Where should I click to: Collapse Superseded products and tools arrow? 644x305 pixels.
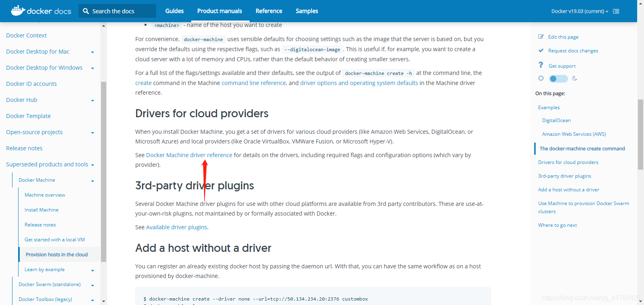coord(93,165)
